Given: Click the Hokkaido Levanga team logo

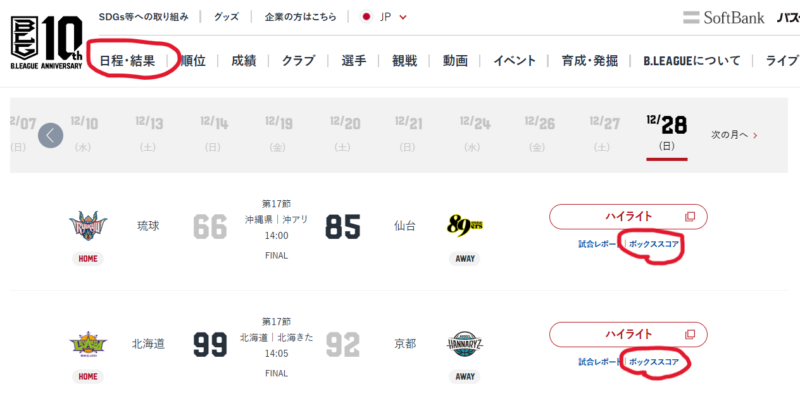Looking at the screenshot, I should [x=87, y=345].
